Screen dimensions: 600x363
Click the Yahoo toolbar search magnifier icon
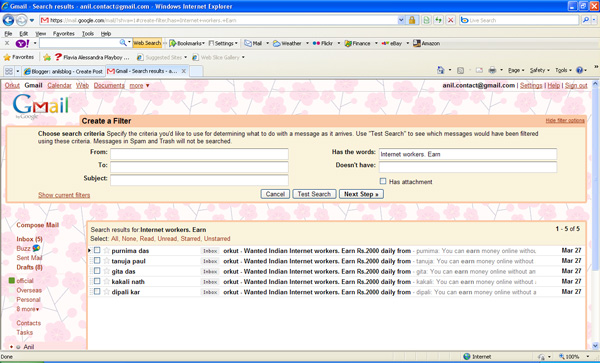coord(123,43)
